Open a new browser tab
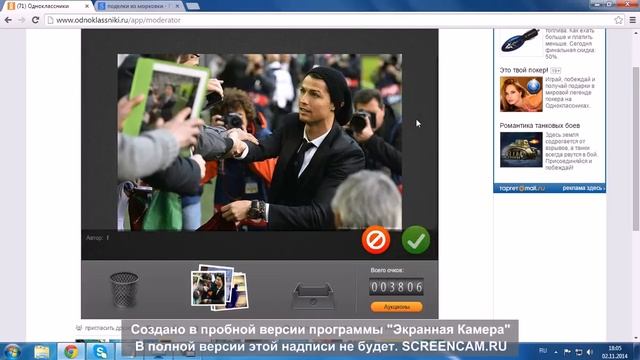The height and width of the screenshot is (360, 640). (193, 6)
